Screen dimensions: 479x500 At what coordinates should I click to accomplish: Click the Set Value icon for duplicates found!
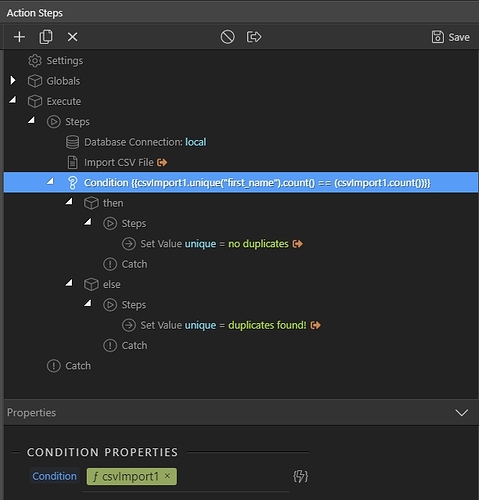tap(129, 325)
